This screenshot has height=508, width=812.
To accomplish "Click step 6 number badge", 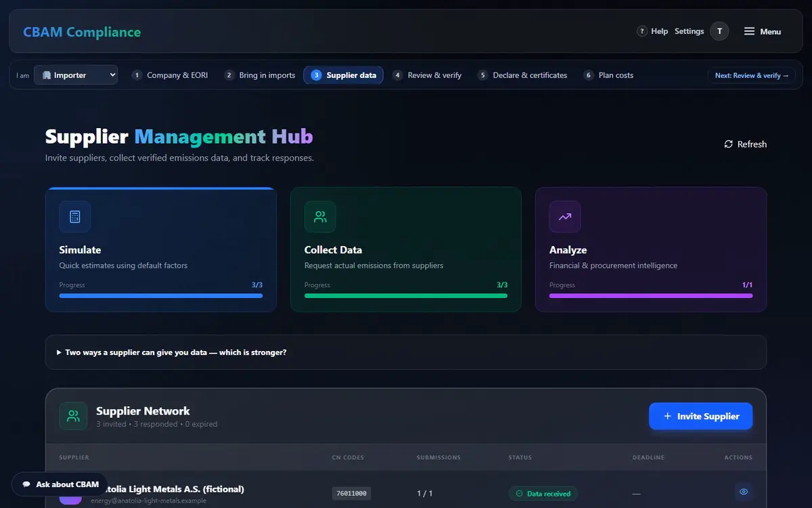I will (x=589, y=75).
